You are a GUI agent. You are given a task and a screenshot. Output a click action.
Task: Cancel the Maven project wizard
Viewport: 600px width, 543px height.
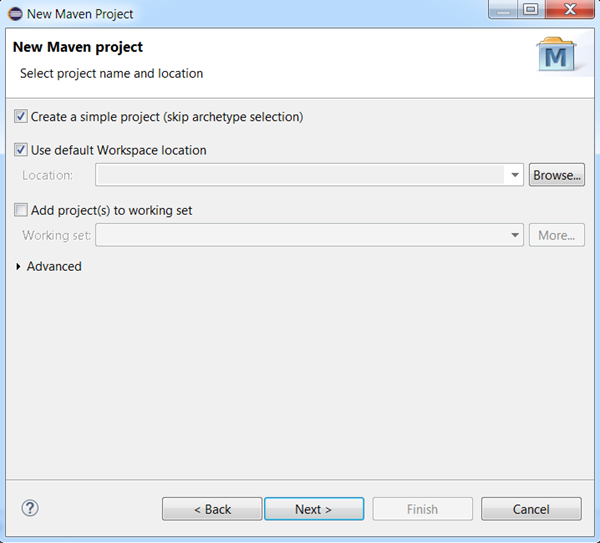[531, 509]
